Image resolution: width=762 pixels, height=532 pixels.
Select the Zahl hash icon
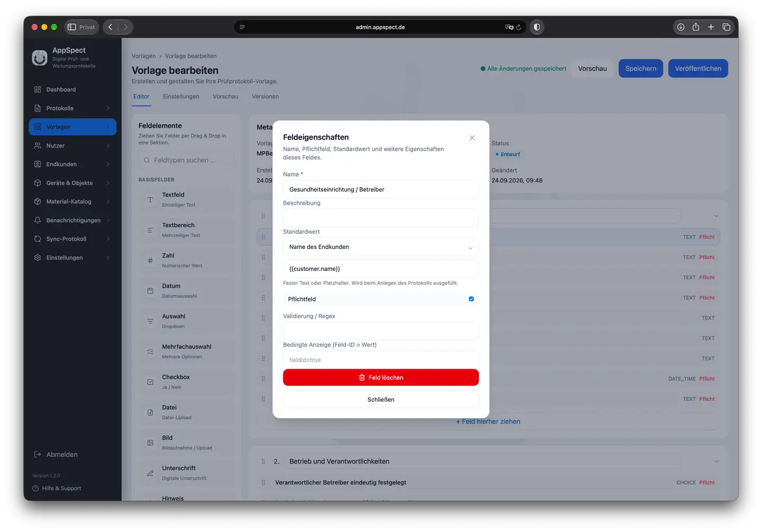point(150,261)
